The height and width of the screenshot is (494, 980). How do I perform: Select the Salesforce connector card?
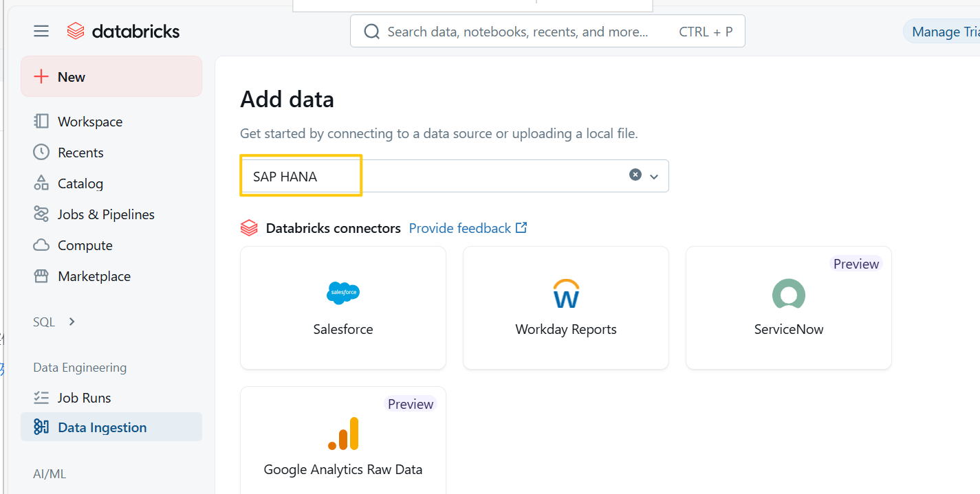343,308
